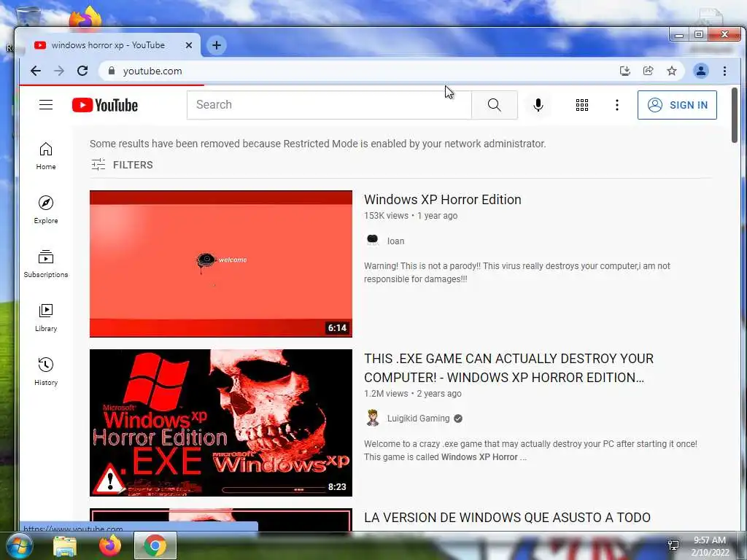Viewport: 747px width, 560px height.
Task: Start voice search with the microphone
Action: [538, 105]
